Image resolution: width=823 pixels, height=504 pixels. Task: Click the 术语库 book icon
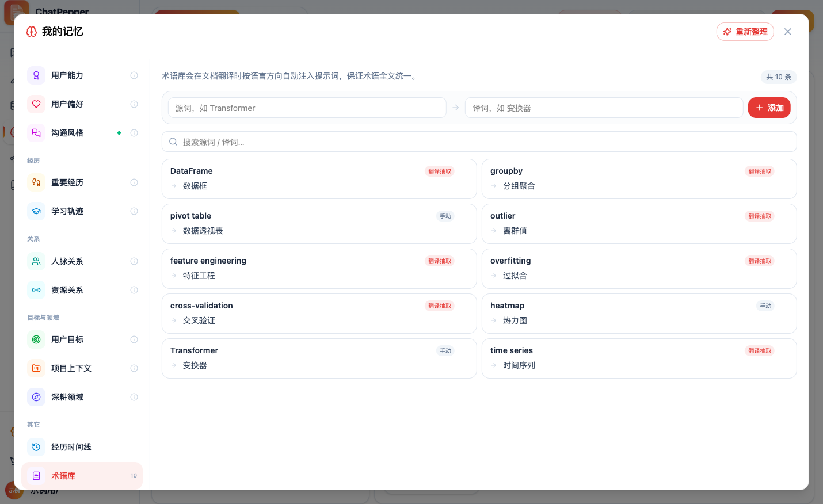click(x=36, y=476)
